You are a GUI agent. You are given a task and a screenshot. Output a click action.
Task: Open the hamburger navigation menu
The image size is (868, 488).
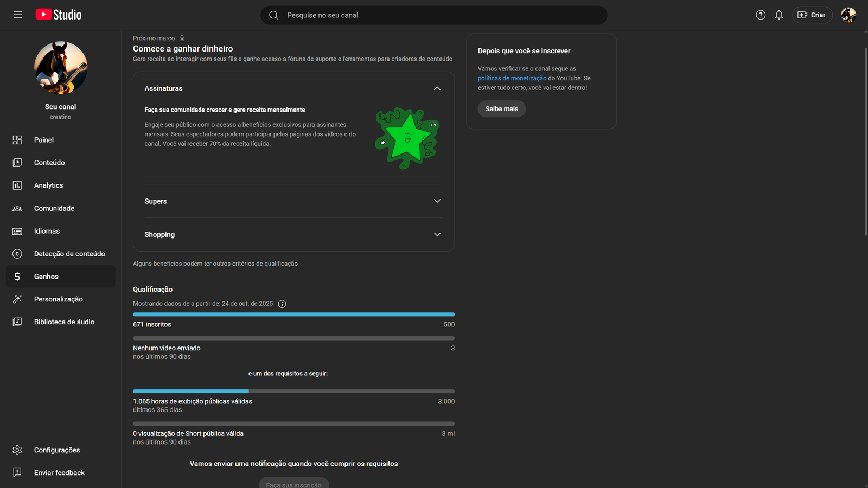[18, 15]
